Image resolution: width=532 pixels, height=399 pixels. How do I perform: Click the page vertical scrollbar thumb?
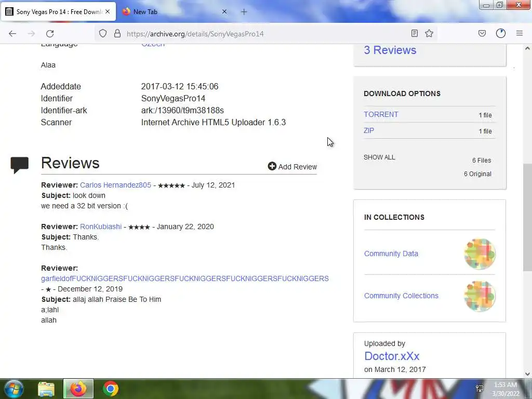point(527,218)
